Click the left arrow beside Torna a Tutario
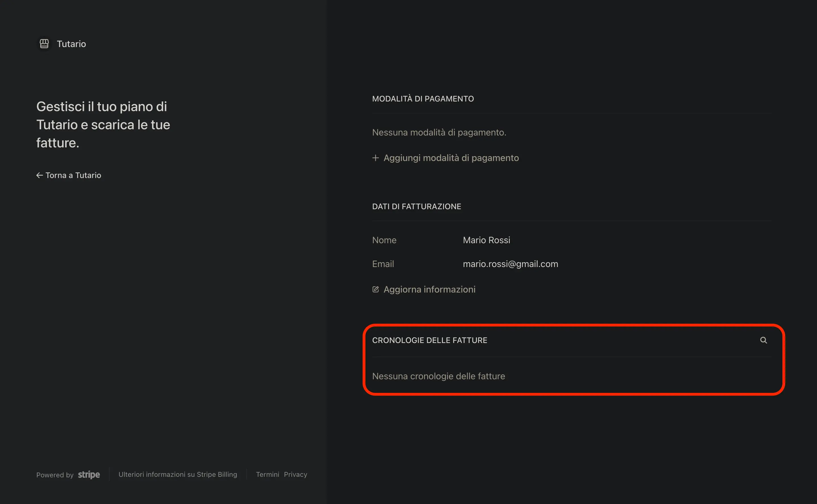Screen dimensions: 817x504 (x=39, y=175)
